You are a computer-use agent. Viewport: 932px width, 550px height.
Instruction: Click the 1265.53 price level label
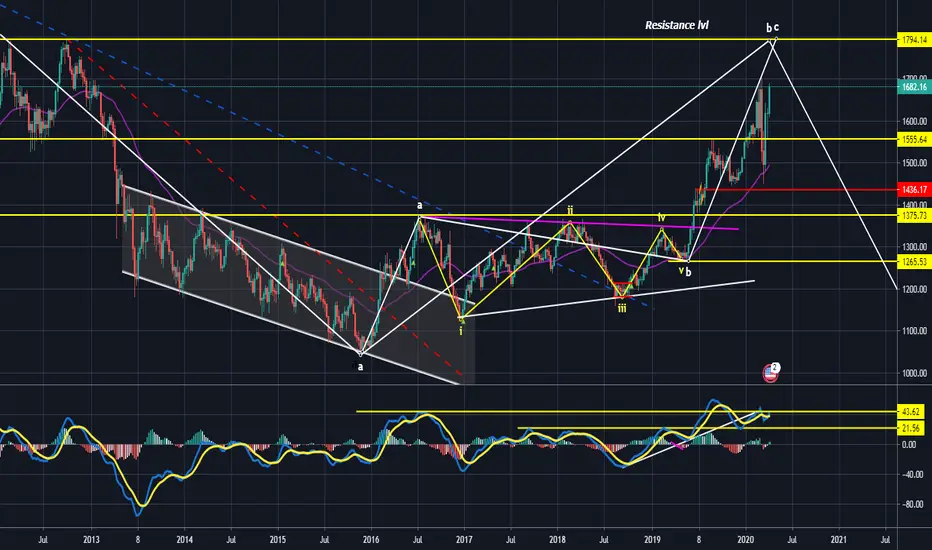[914, 262]
